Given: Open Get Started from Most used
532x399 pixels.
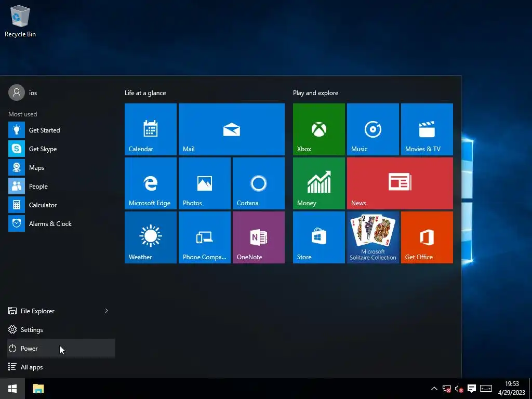Looking at the screenshot, I should coord(61,130).
